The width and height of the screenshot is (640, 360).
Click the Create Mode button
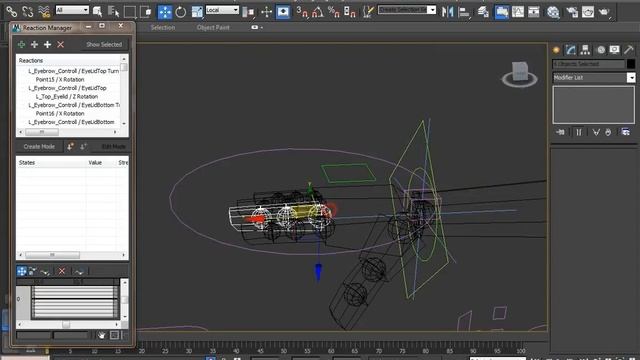pos(39,147)
